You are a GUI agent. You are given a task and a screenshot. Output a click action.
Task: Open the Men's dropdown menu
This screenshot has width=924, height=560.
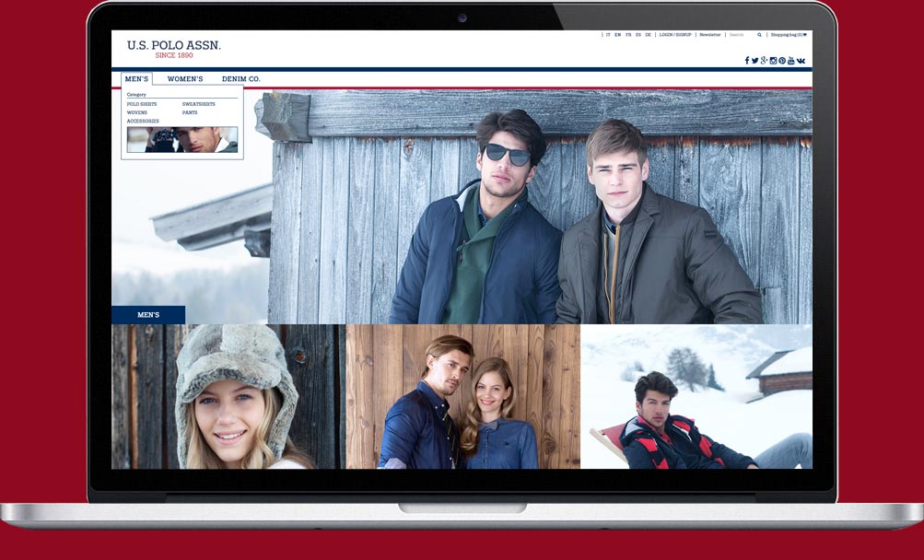coord(136,79)
